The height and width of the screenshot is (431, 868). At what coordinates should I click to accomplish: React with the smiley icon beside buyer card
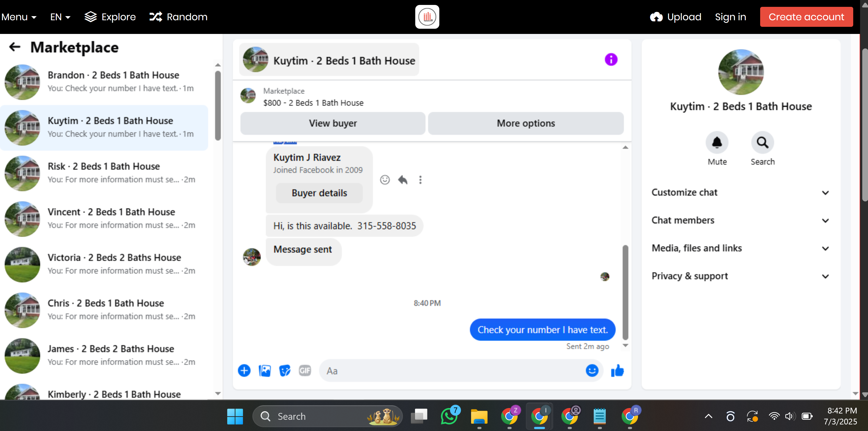pos(385,180)
